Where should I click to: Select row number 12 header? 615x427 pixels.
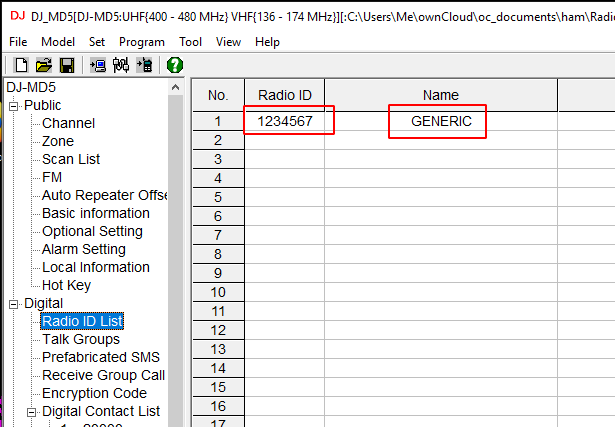(218, 330)
